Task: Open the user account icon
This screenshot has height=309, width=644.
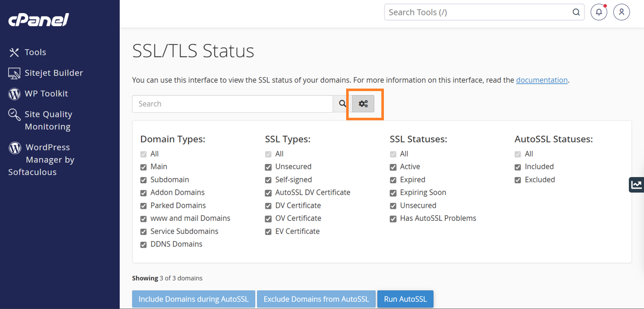Action: [621, 13]
